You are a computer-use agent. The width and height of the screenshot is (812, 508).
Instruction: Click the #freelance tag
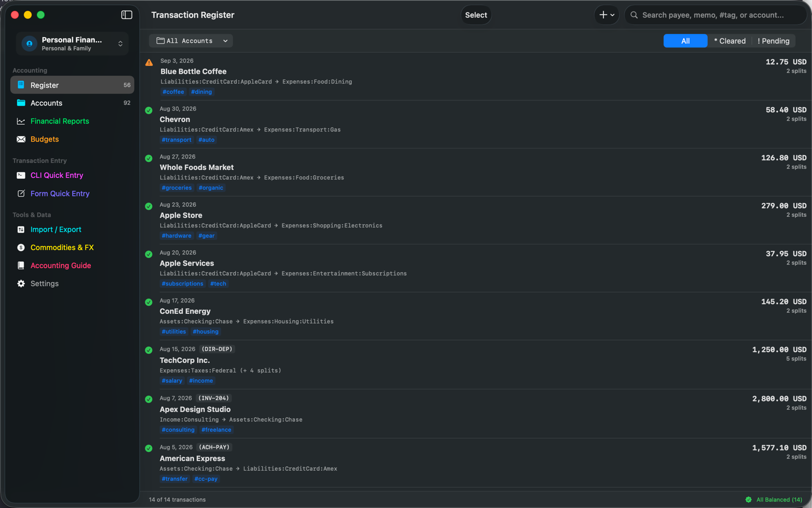click(x=216, y=430)
